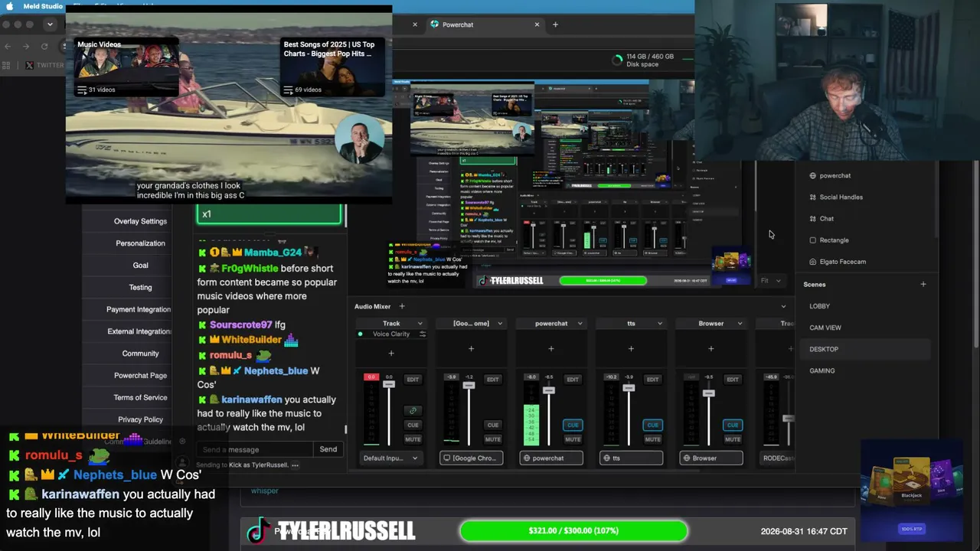Add effect to the Browser channel

point(710,349)
